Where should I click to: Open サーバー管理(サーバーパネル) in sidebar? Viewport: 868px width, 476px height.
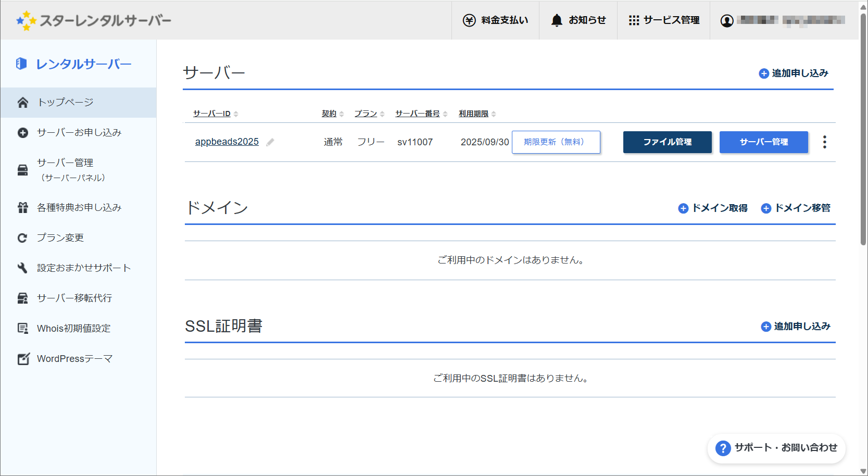(78, 170)
